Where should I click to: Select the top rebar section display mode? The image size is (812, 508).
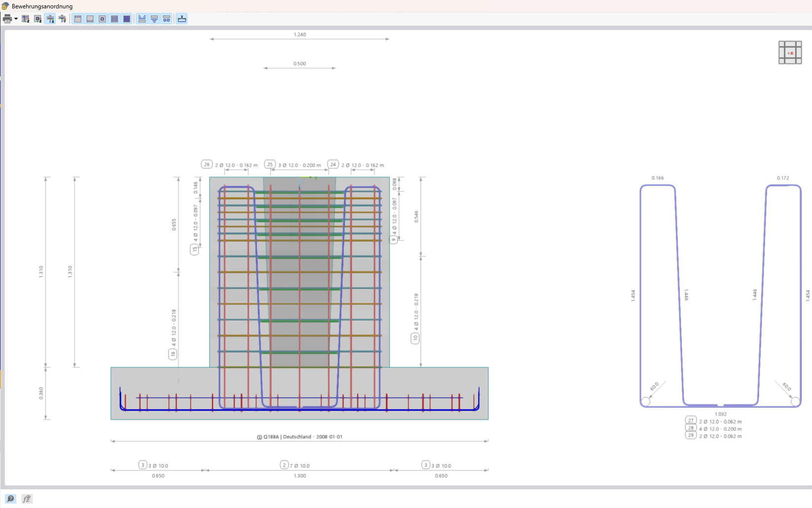77,19
